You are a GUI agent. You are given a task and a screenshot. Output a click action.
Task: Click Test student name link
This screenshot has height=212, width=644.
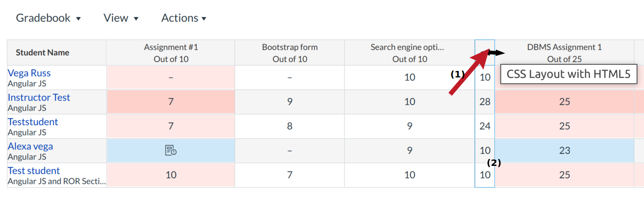[34, 171]
